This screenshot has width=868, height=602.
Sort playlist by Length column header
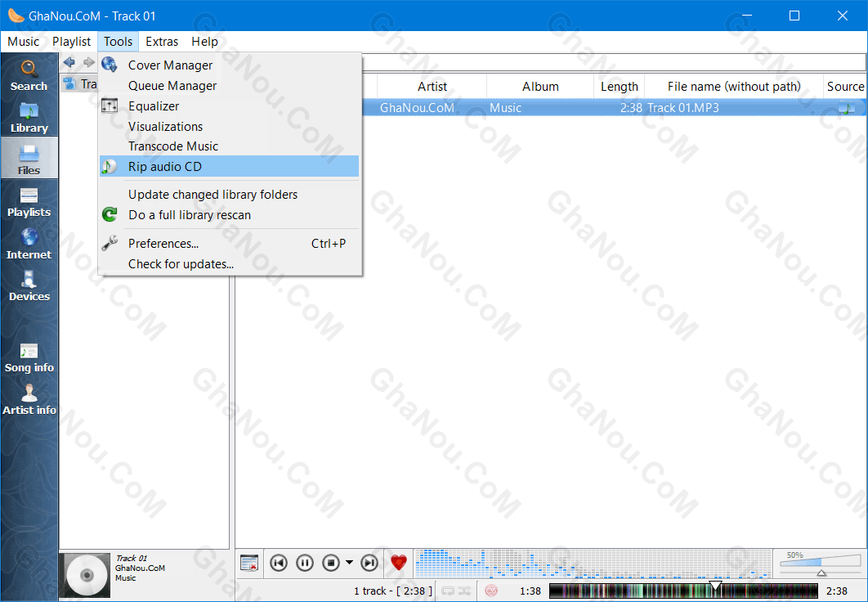[x=620, y=87]
